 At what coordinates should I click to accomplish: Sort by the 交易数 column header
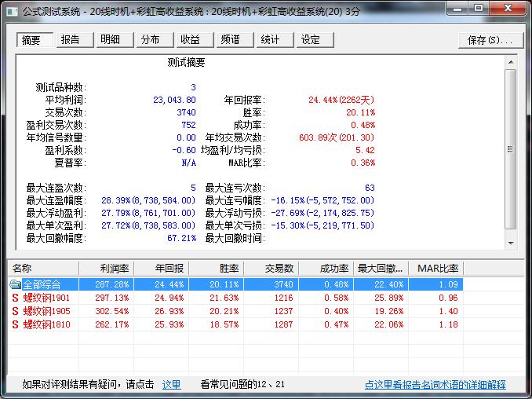pyautogui.click(x=271, y=269)
